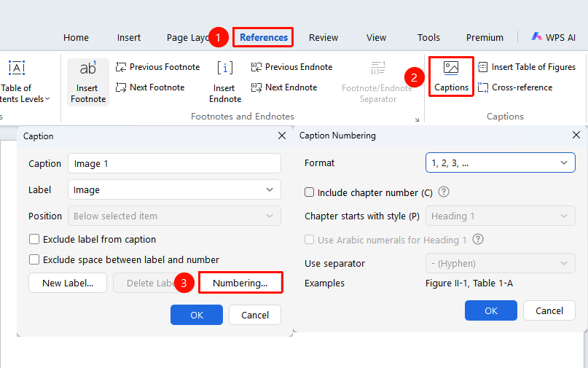Expand the Table of Contents Levels menu arrow
Image resolution: width=588 pixels, height=368 pixels.
47,99
